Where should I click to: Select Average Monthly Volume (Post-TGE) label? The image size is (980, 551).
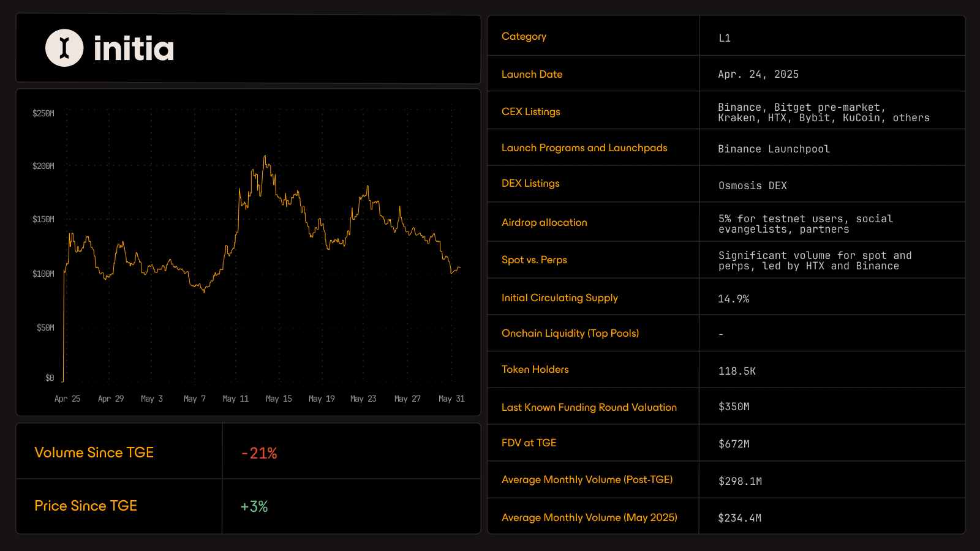pyautogui.click(x=587, y=479)
